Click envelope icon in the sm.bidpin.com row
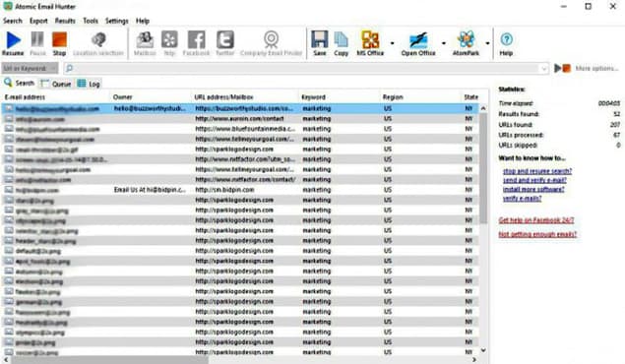The width and height of the screenshot is (625, 364). 9,190
